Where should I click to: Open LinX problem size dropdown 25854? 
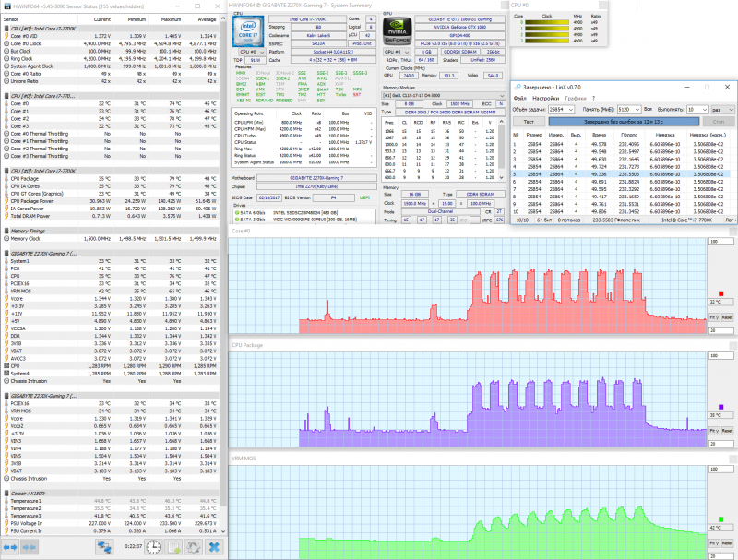[562, 109]
